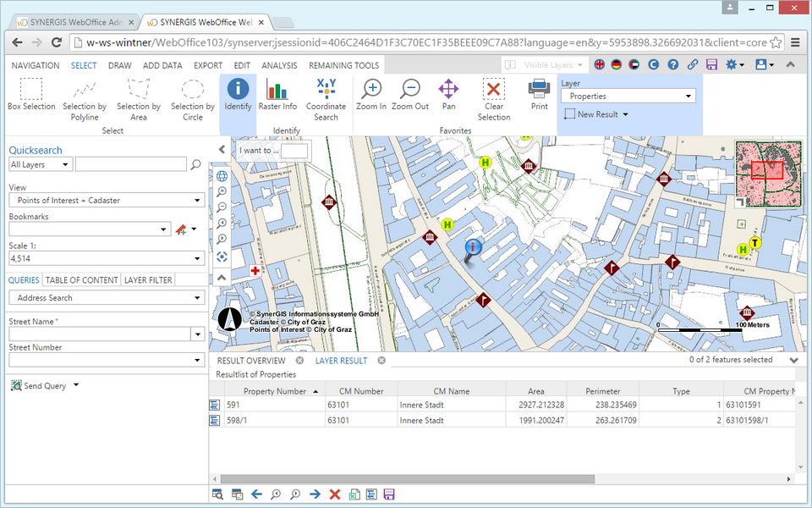Open the help documentation

tap(671, 64)
